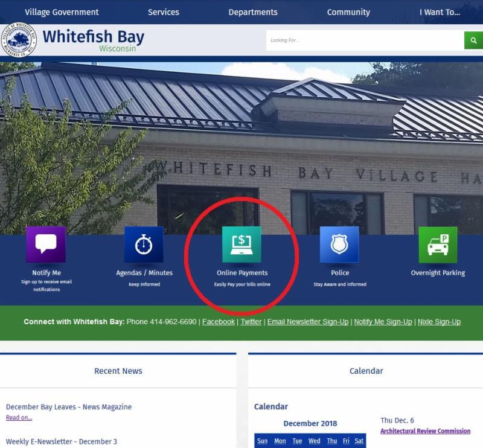Click the Thu calendar column header
This screenshot has width=483, height=448.
(331, 441)
